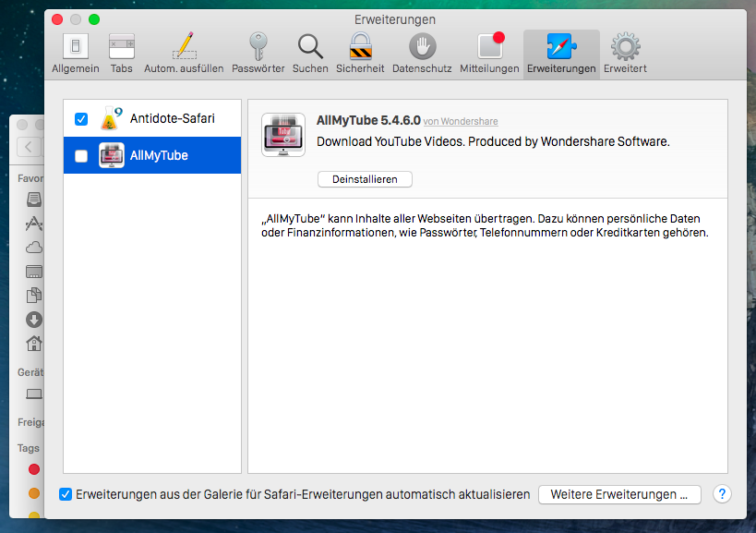Click the AllMyTube 5.4.6.0 title text

pyautogui.click(x=368, y=121)
